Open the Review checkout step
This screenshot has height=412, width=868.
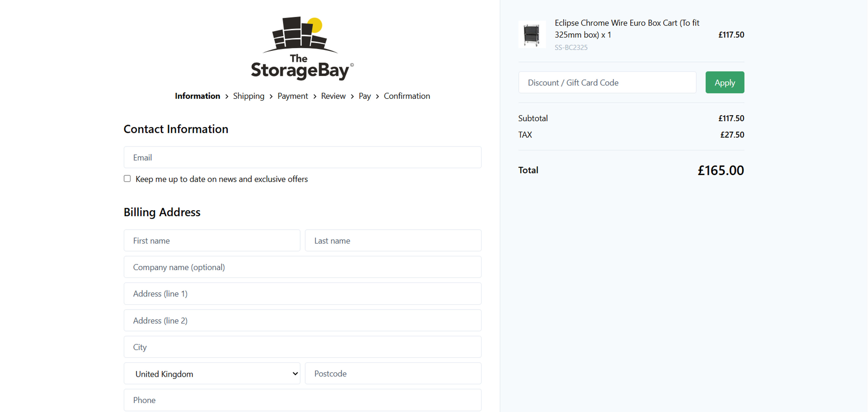click(333, 96)
